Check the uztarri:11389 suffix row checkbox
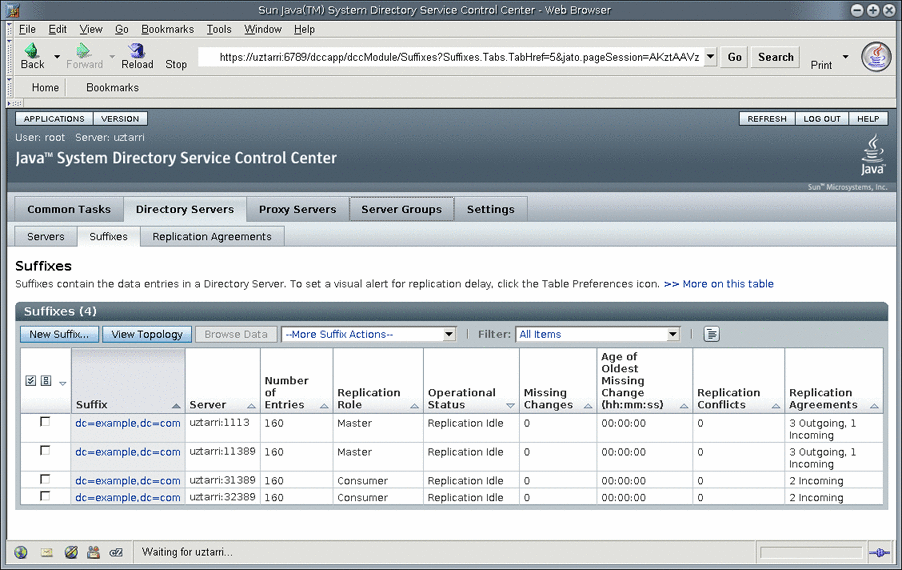The width and height of the screenshot is (902, 570). [45, 450]
